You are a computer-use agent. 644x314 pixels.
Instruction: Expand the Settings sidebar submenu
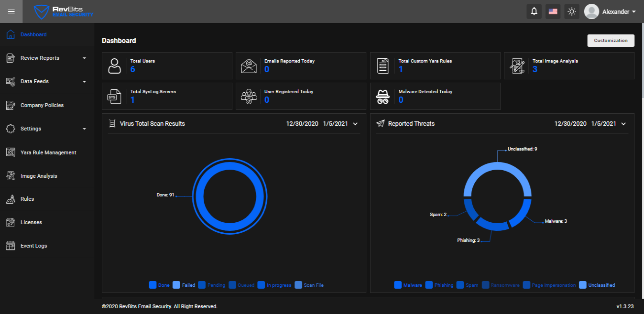tap(84, 129)
